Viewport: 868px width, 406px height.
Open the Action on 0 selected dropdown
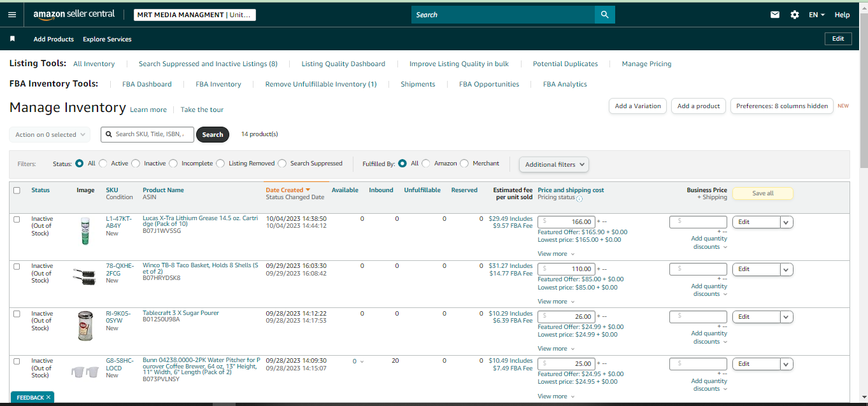(x=50, y=134)
